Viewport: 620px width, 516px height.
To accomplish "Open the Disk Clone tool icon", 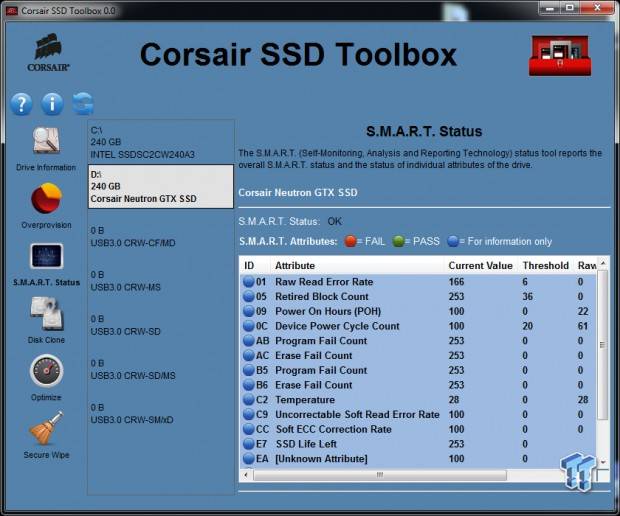I will (x=46, y=314).
